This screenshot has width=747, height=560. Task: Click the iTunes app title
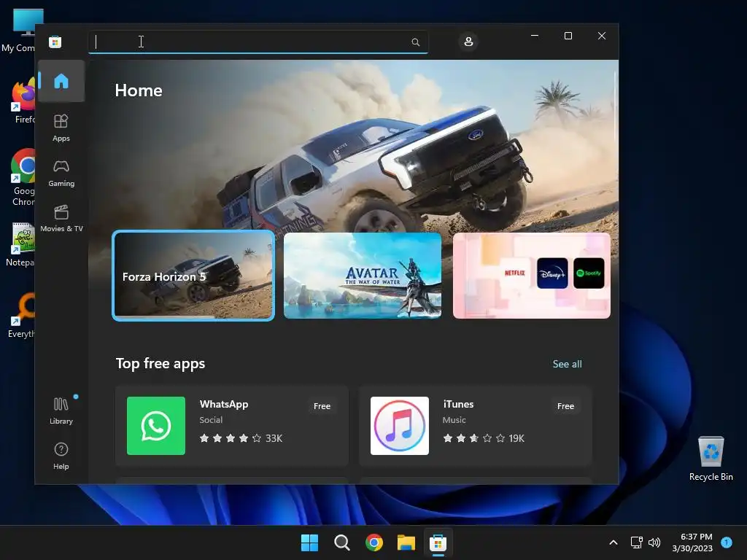(x=458, y=404)
